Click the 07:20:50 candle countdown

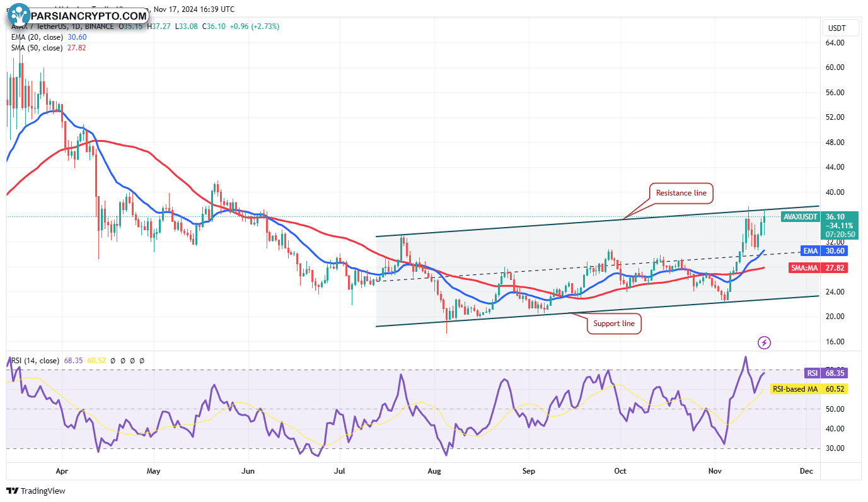click(842, 234)
